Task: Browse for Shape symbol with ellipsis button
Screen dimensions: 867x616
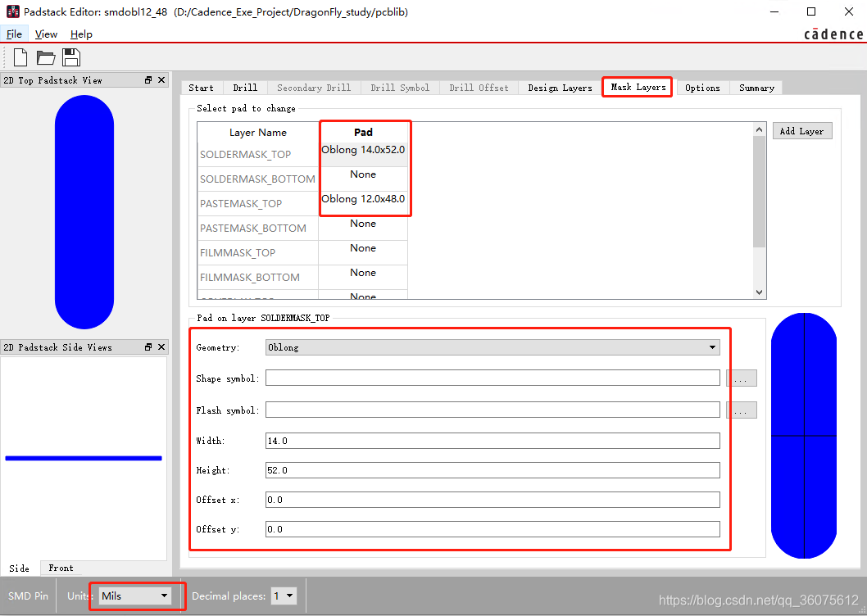Action: point(741,378)
